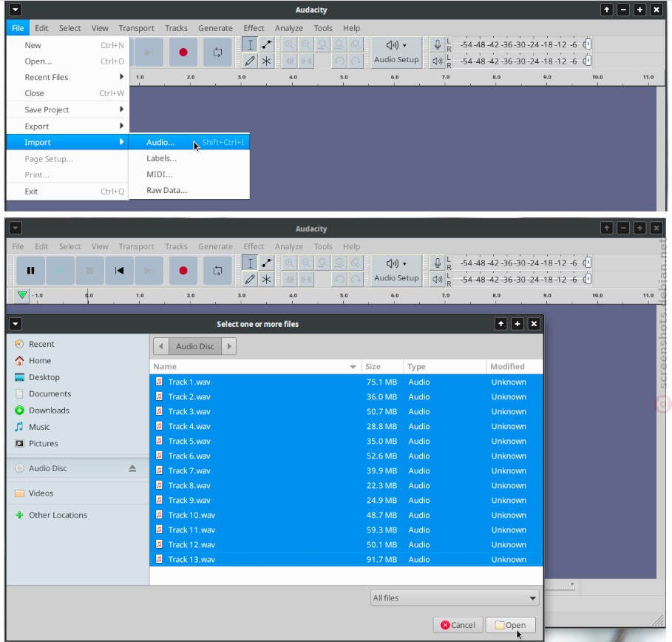Image resolution: width=672 pixels, height=642 pixels.
Task: Click the Zoom Toggle icon in upper window
Action: 356,44
